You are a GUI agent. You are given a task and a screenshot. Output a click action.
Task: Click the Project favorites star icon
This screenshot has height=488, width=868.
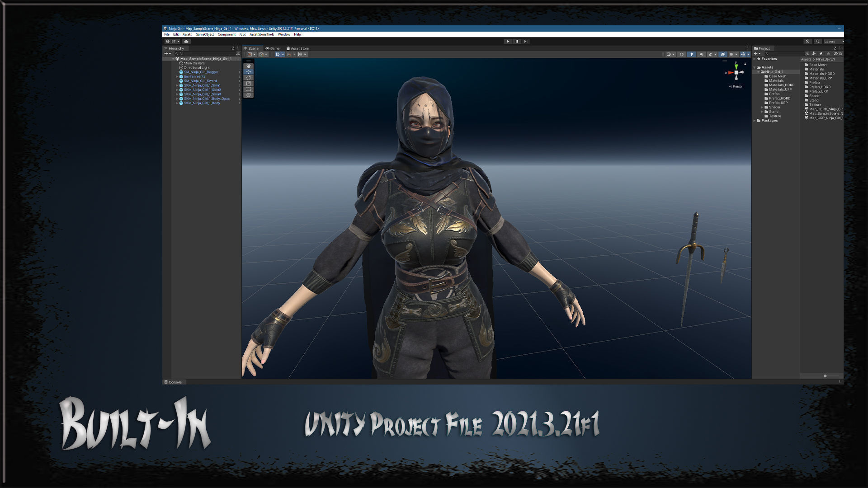point(828,54)
